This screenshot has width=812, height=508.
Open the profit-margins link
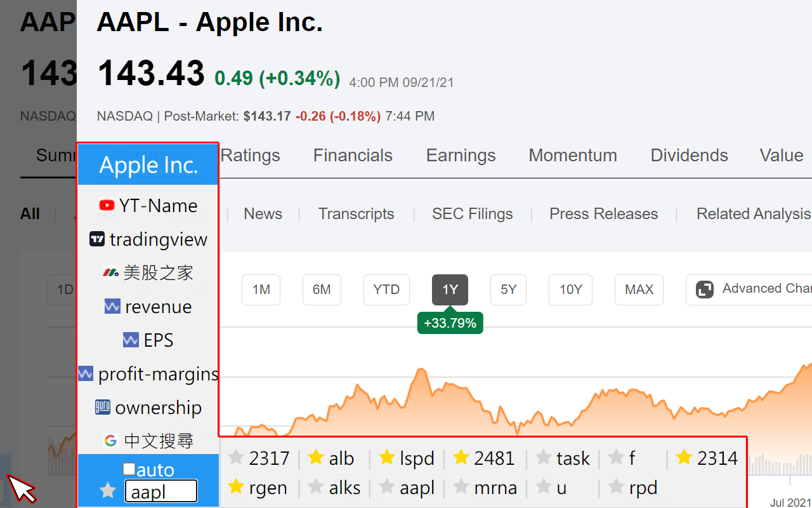coord(159,374)
